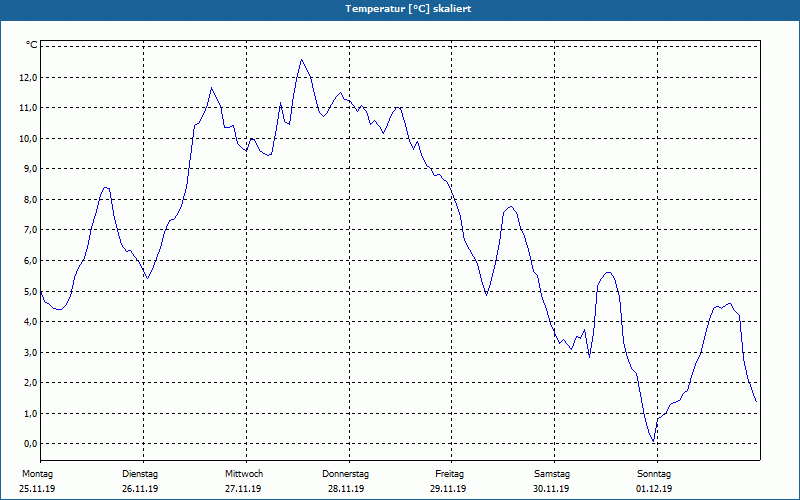Click the 5,0 axis value
This screenshot has height=500, width=800.
pos(30,291)
